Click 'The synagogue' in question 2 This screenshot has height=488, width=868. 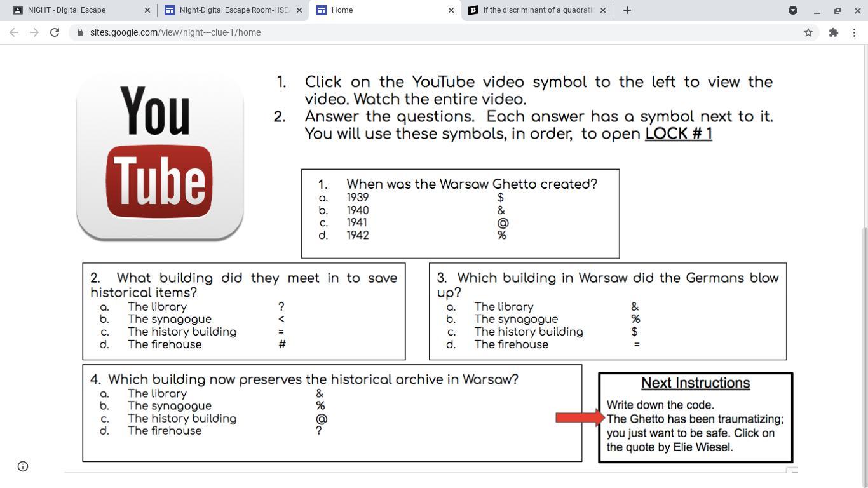pyautogui.click(x=170, y=319)
